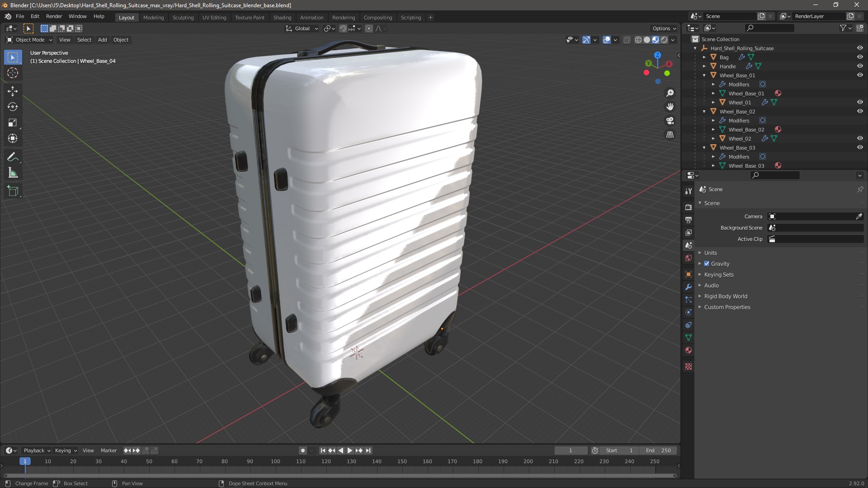Expand the Units panel

pos(710,253)
